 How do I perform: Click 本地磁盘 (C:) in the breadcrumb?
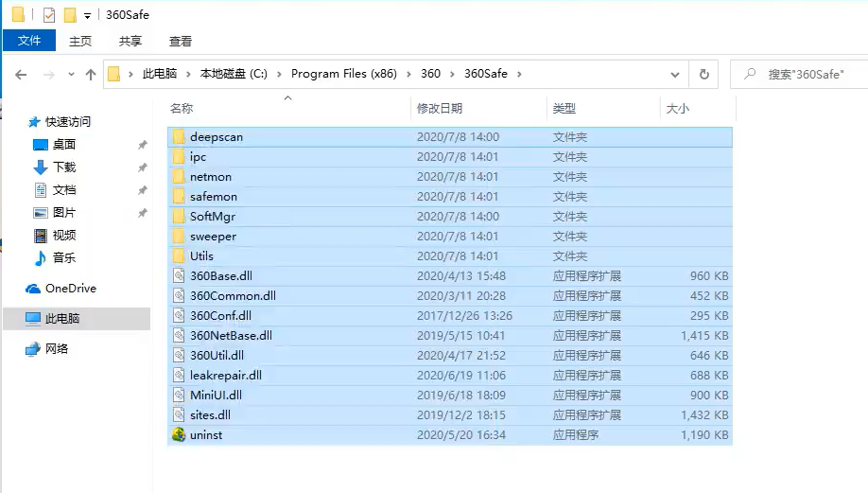(x=234, y=74)
